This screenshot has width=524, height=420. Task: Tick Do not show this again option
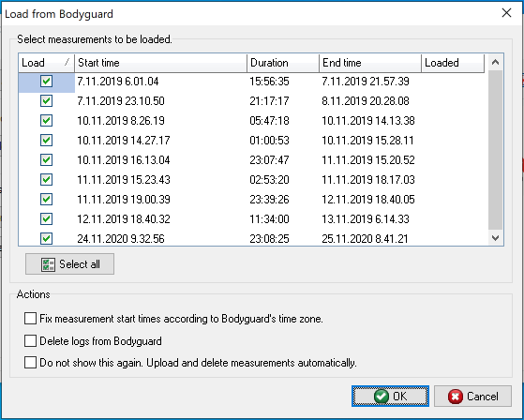pyautogui.click(x=30, y=363)
